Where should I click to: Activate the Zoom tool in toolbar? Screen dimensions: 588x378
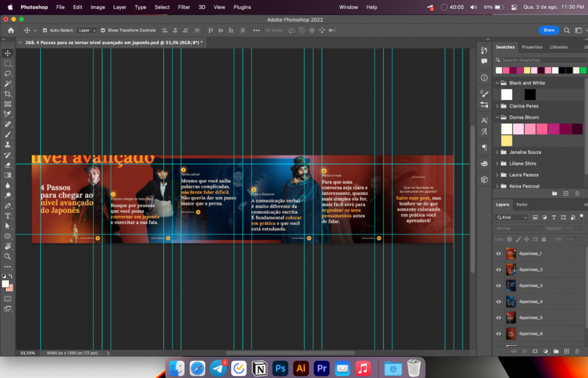pos(8,256)
